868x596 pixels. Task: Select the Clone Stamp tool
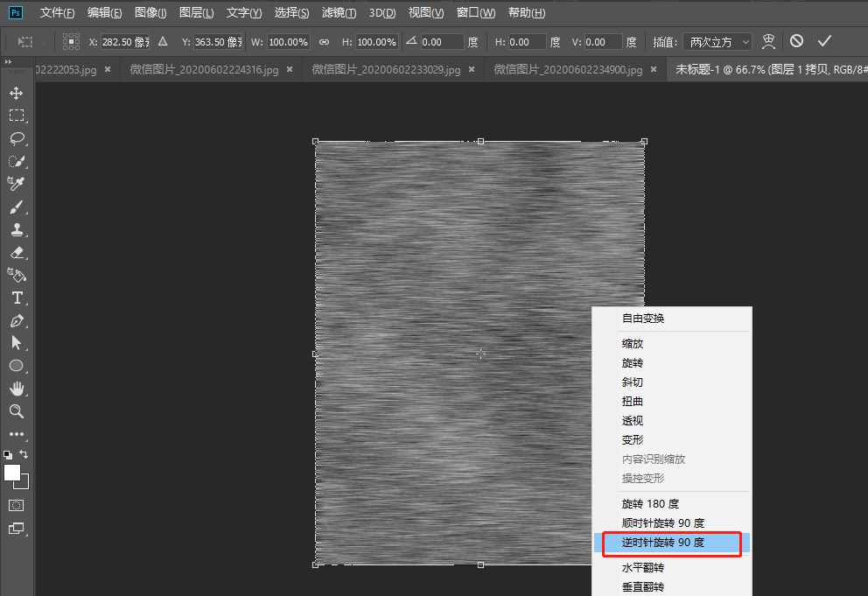pyautogui.click(x=18, y=230)
